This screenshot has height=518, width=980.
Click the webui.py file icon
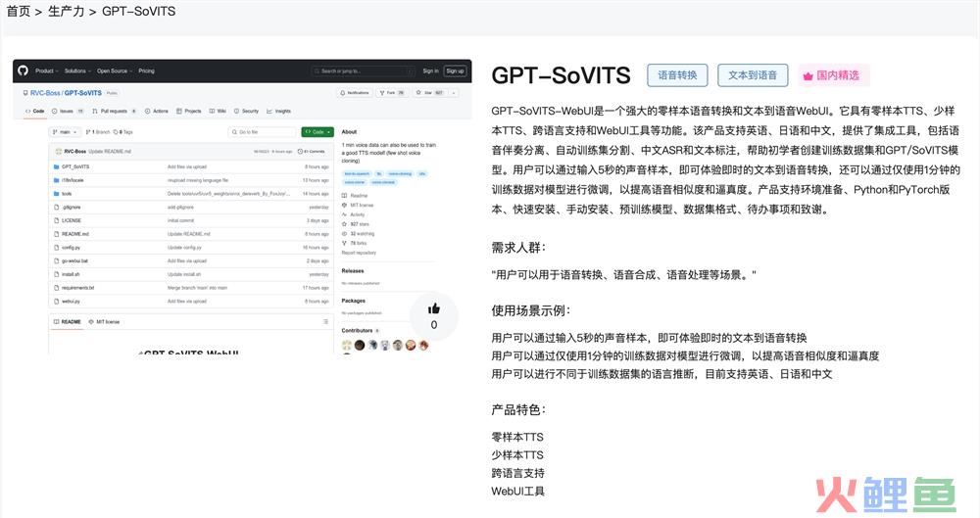click(56, 302)
